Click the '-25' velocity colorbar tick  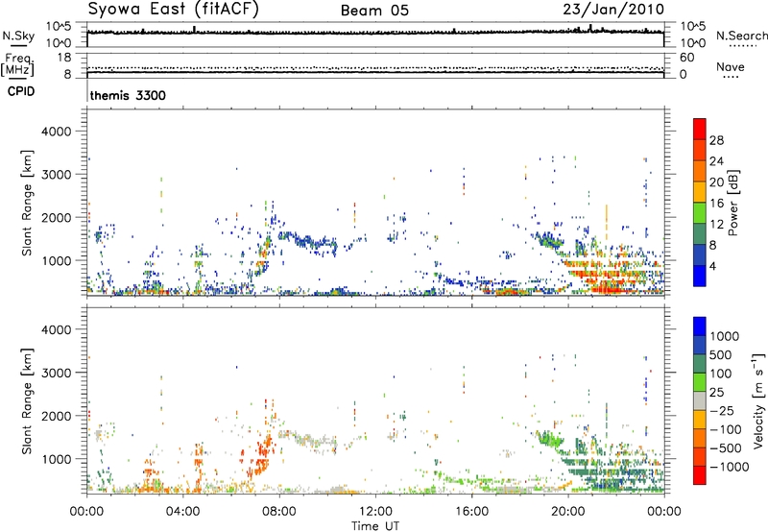pyautogui.click(x=723, y=410)
